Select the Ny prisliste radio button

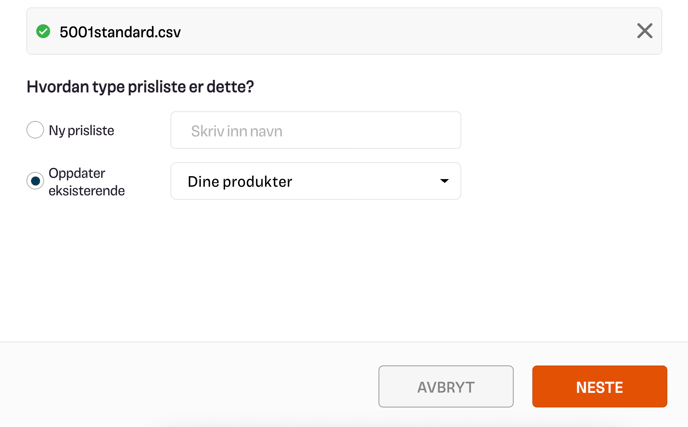point(35,130)
